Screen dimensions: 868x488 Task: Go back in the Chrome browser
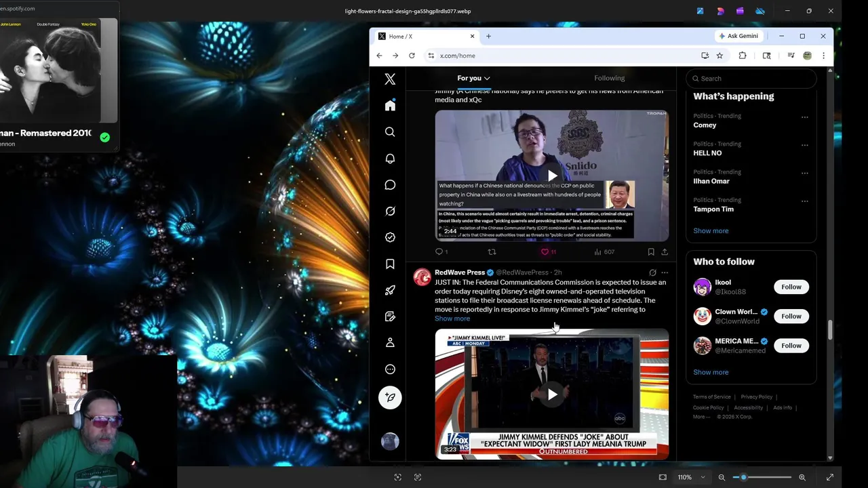click(x=379, y=56)
